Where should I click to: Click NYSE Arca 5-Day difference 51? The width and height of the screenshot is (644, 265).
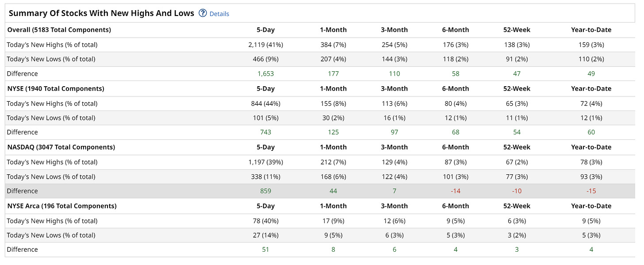click(266, 250)
